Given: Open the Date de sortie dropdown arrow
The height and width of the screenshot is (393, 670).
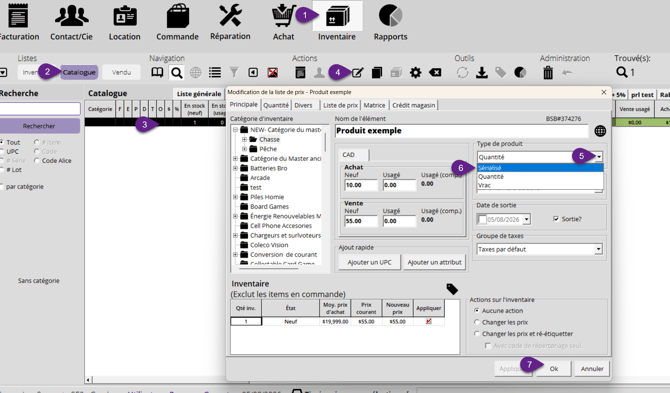Looking at the screenshot, I should point(526,220).
